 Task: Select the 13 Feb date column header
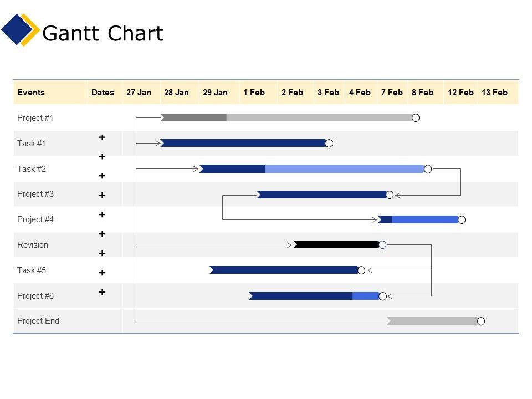[x=494, y=93]
